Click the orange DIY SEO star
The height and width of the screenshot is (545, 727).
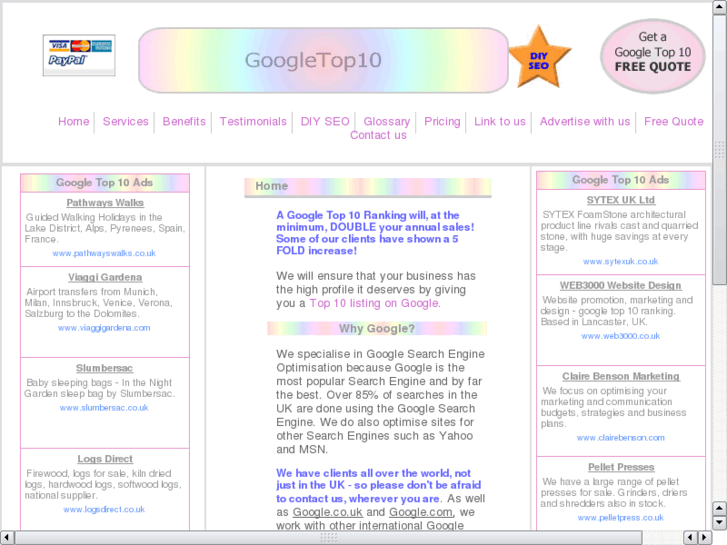[x=539, y=57]
